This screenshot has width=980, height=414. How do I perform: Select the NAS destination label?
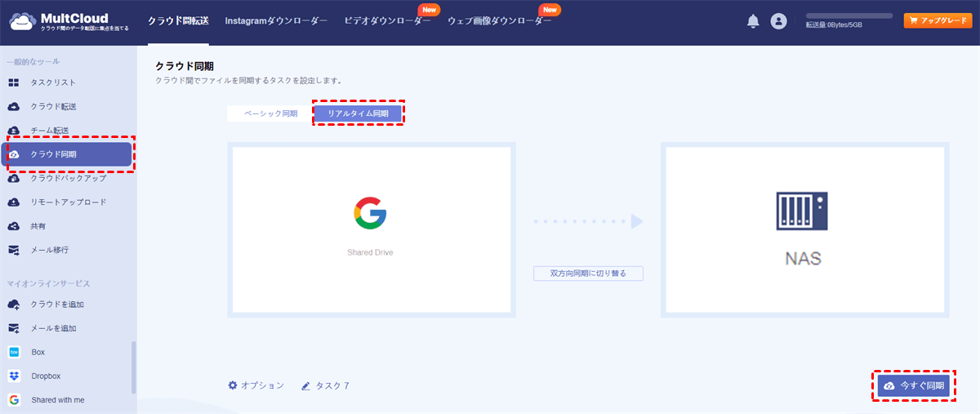point(803,259)
